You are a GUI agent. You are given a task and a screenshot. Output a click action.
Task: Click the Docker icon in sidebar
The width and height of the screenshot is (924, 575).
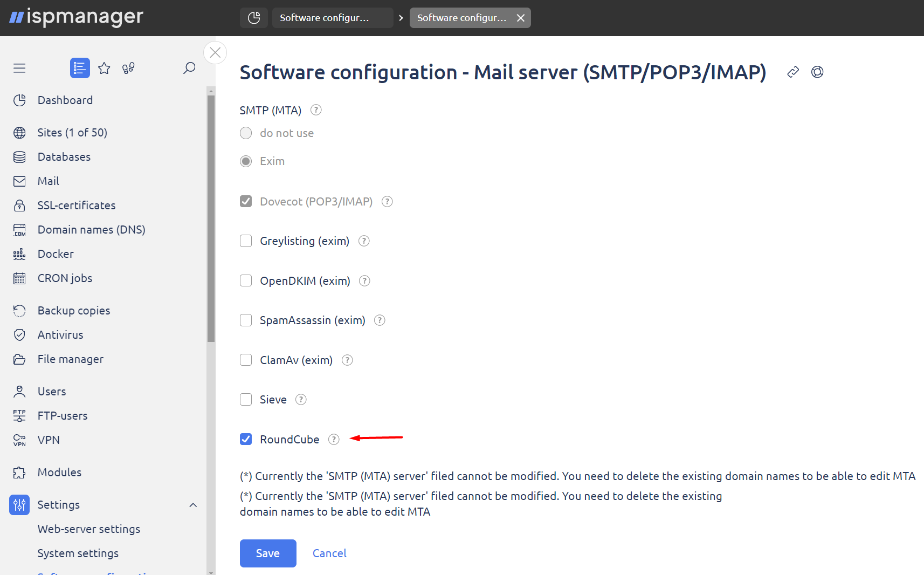pos(19,254)
